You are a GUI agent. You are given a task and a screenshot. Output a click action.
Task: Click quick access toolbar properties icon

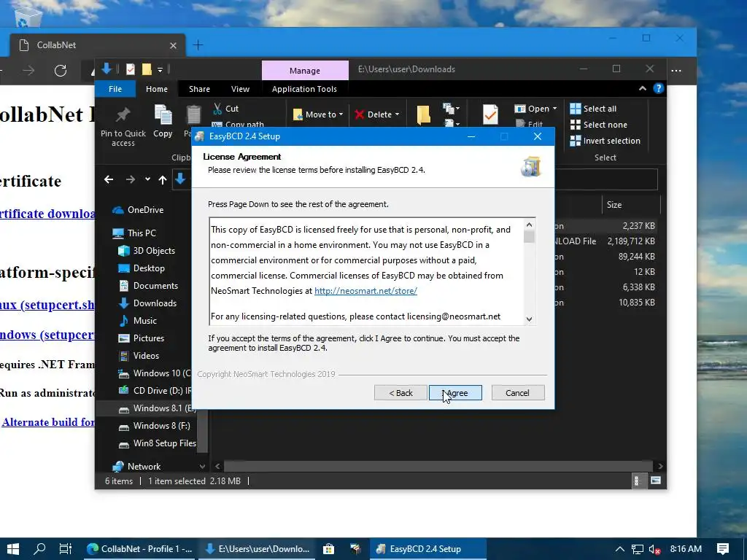point(130,69)
